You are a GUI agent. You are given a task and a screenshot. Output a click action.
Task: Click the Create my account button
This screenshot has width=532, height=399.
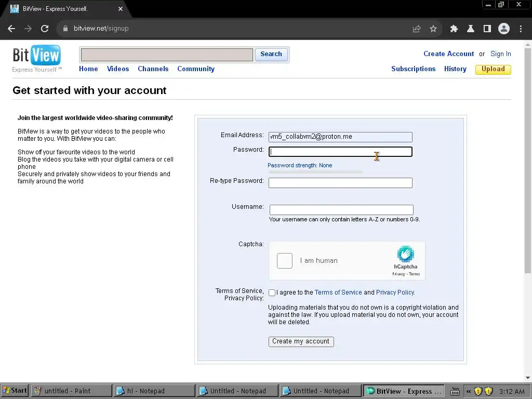[x=301, y=342]
